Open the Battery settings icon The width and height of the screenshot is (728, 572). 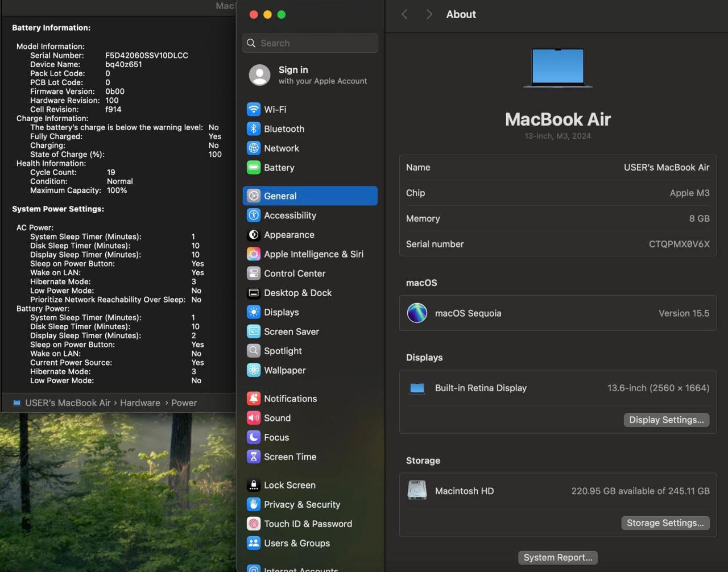pos(254,168)
